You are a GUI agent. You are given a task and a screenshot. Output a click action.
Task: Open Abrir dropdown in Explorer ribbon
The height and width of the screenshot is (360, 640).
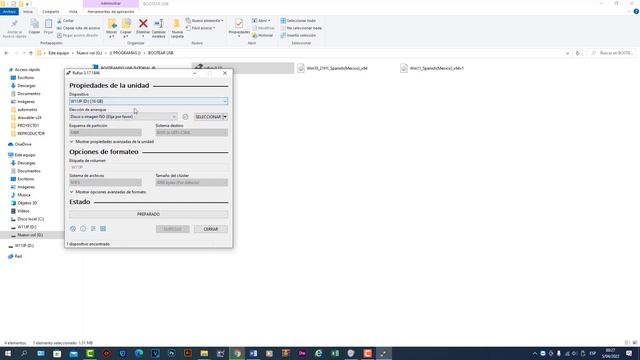[261, 20]
